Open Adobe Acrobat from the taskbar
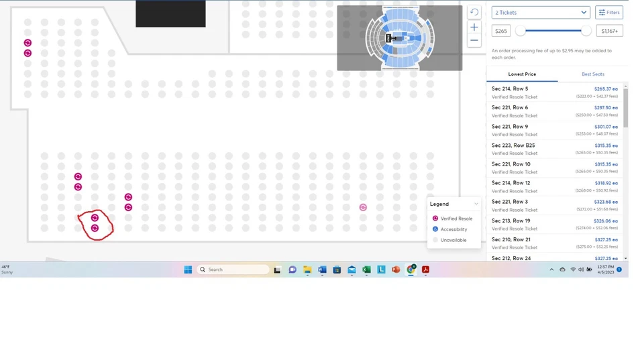644x362 pixels. 425,269
